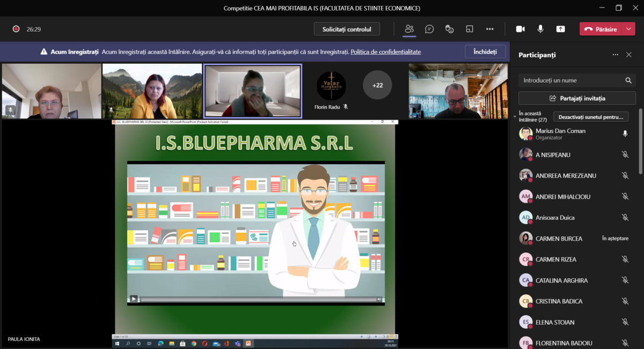The width and height of the screenshot is (644, 349).
Task: Click the play button on shared video
Action: tap(134, 299)
